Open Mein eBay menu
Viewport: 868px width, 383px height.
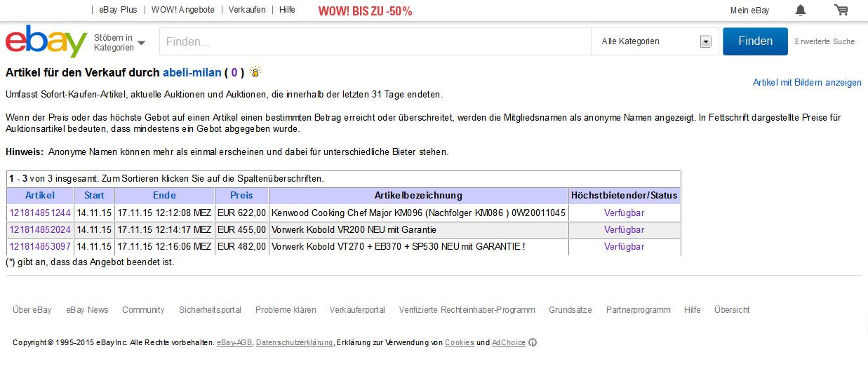[x=749, y=10]
